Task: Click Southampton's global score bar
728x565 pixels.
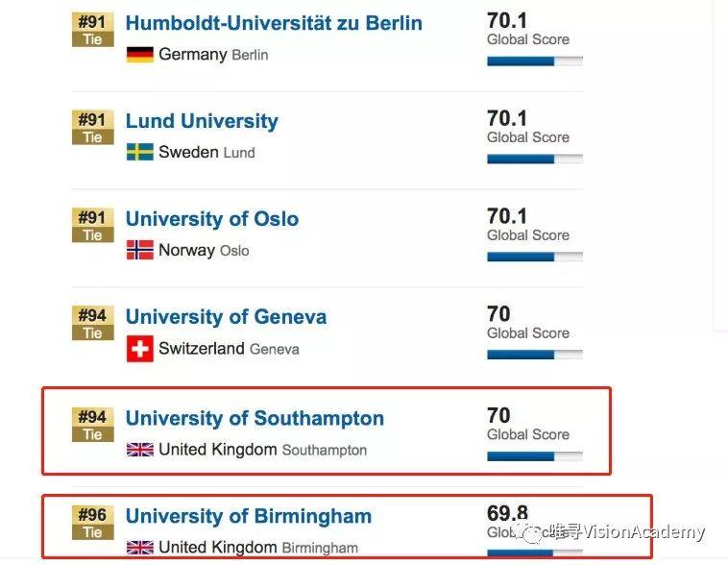Action: pos(534,456)
